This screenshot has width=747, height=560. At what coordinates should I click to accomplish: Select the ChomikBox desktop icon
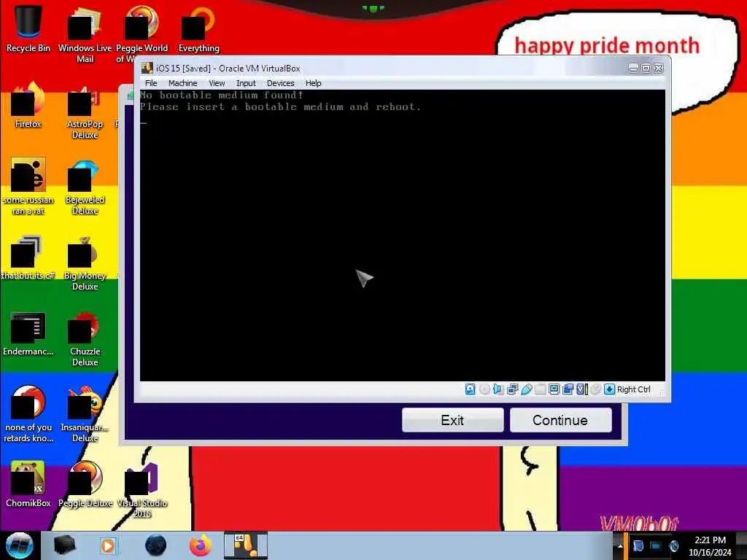(28, 484)
